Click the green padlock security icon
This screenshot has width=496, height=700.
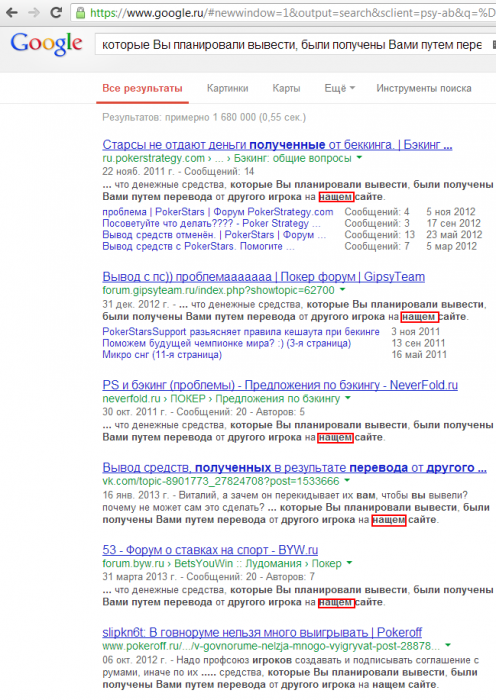[x=80, y=12]
